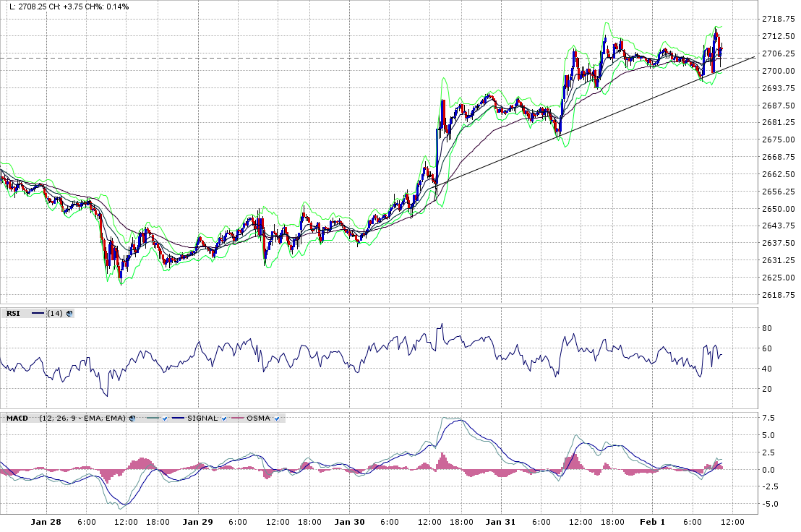Select the Jan 30 date marker
This screenshot has width=801, height=532.
click(x=349, y=521)
